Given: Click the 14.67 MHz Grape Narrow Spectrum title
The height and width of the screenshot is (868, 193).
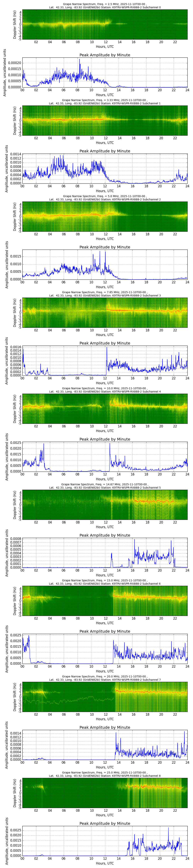Looking at the screenshot, I should click(105, 485).
